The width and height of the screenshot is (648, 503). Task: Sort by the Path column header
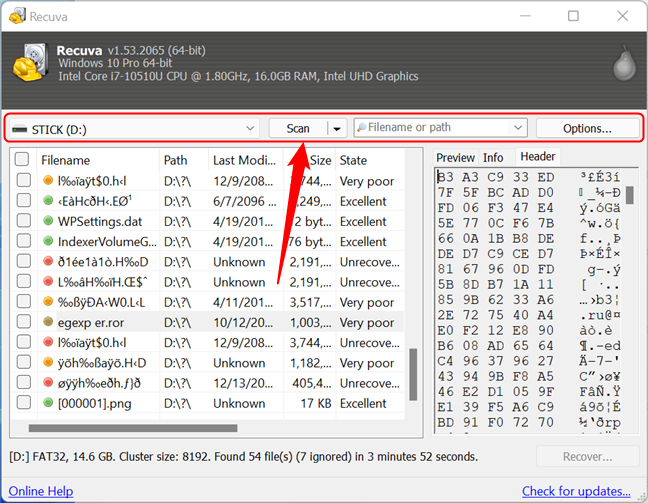183,160
